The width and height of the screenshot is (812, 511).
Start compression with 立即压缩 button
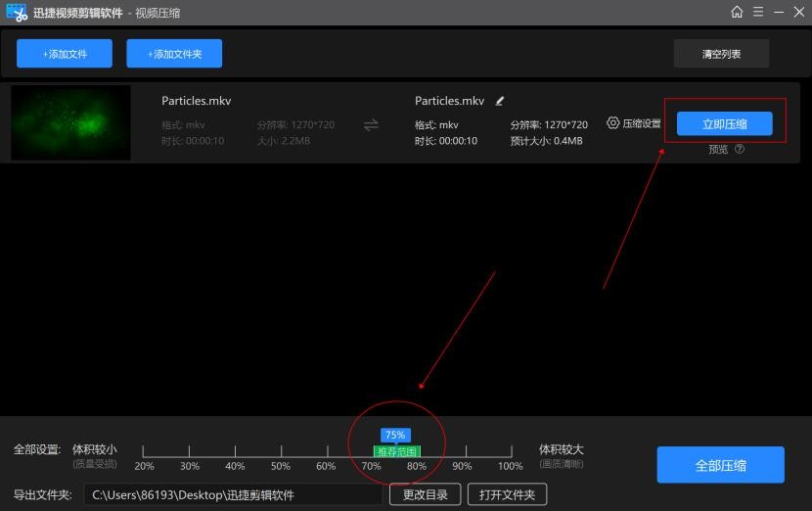[724, 123]
